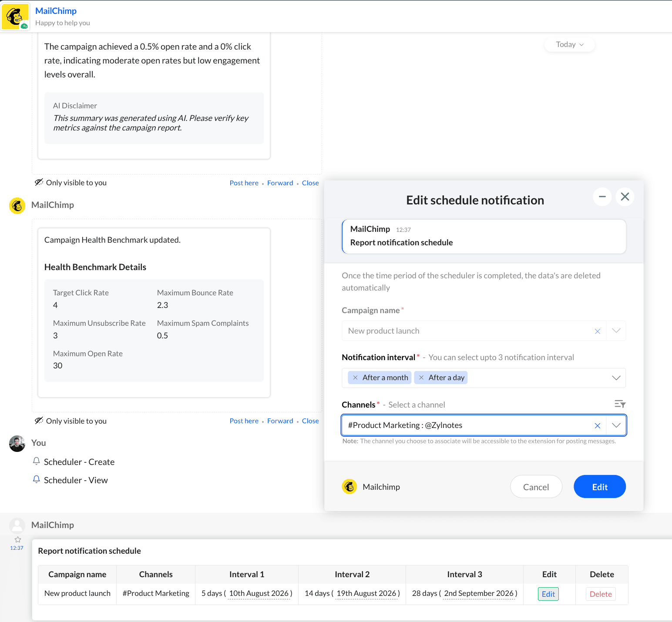Select the Scheduler - View command

tap(76, 480)
